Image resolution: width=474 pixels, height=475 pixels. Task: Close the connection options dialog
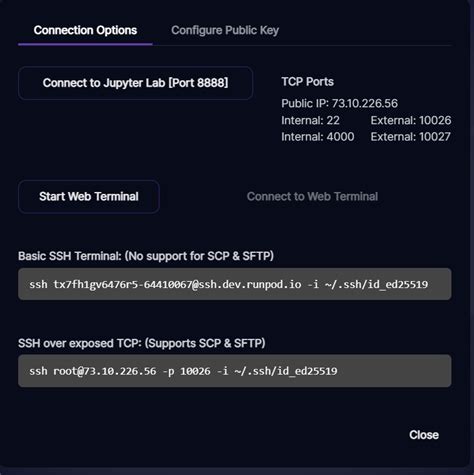424,435
